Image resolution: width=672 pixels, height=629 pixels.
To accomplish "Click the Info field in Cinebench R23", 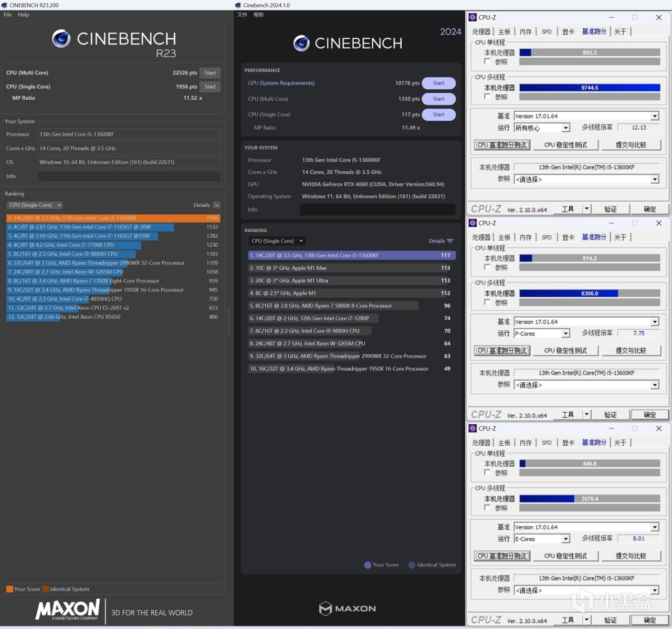I will point(129,176).
